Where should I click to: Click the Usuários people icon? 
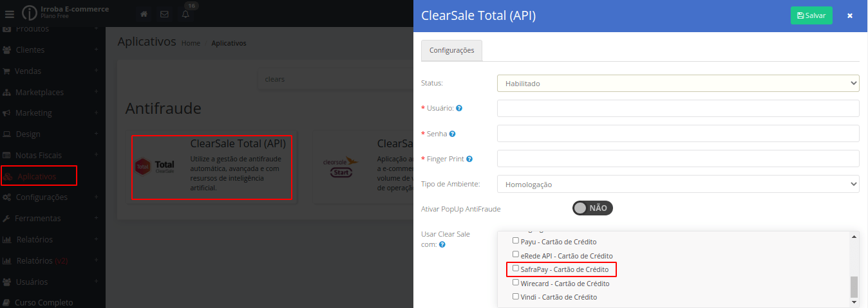[x=6, y=282]
